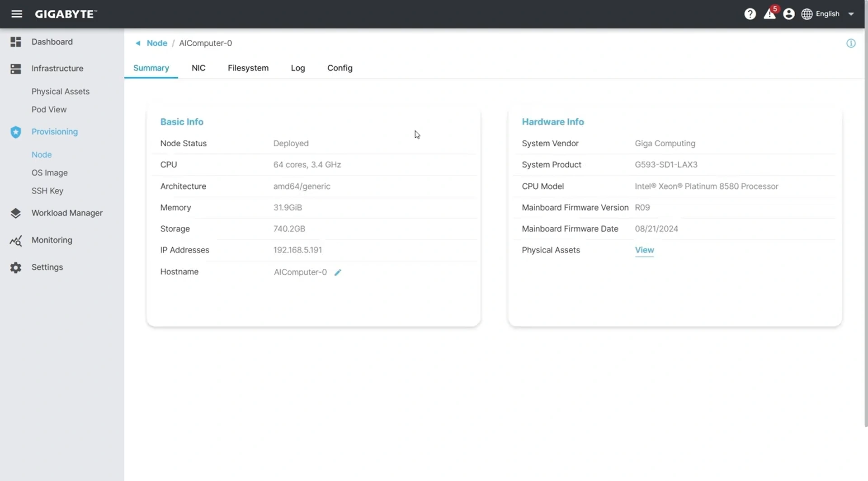
Task: Open the Settings gear in sidebar
Action: pos(16,267)
